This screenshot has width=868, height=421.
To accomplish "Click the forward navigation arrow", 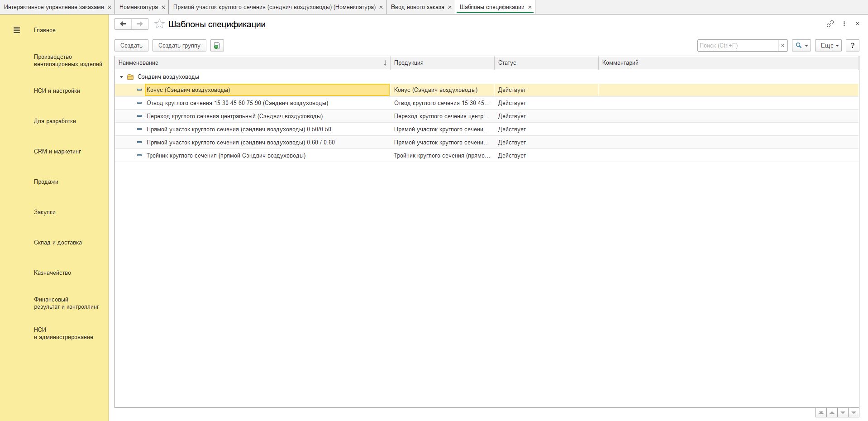I will (140, 24).
